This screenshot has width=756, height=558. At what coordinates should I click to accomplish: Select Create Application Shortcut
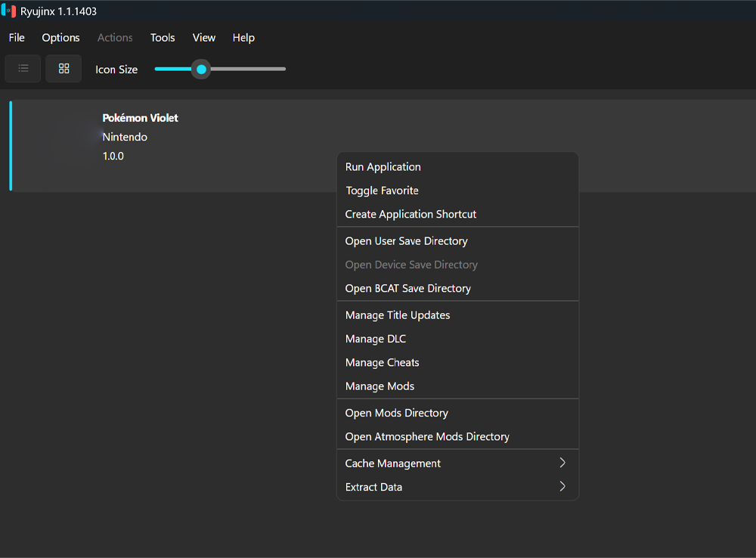pos(411,214)
